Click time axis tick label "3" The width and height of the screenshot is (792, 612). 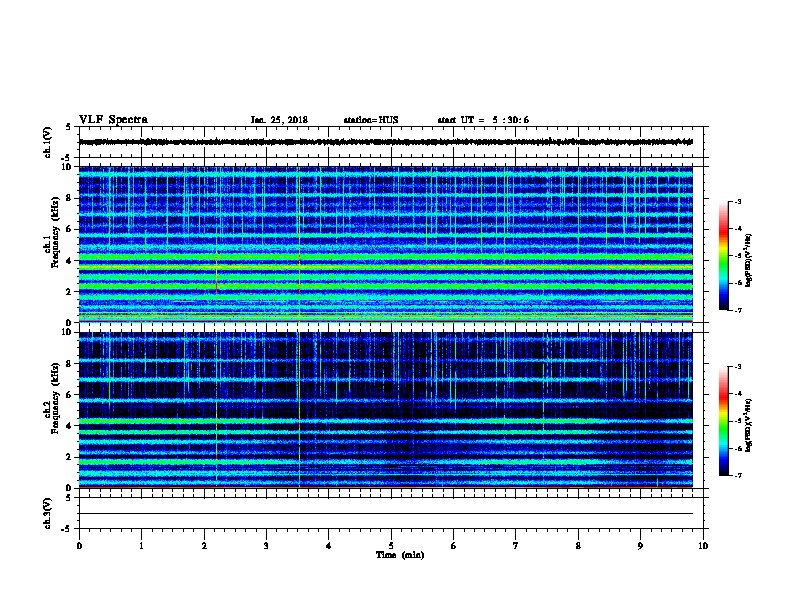[266, 546]
